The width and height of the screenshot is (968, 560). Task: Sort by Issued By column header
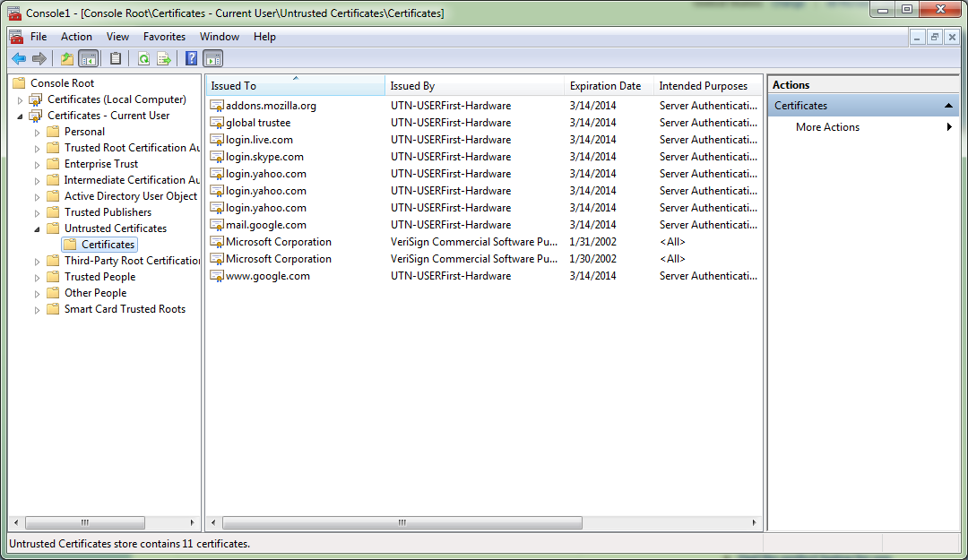pyautogui.click(x=474, y=86)
